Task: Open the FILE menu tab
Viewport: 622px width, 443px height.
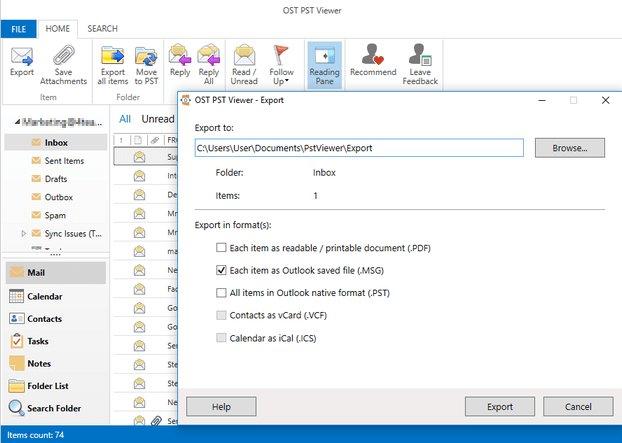Action: [19, 29]
